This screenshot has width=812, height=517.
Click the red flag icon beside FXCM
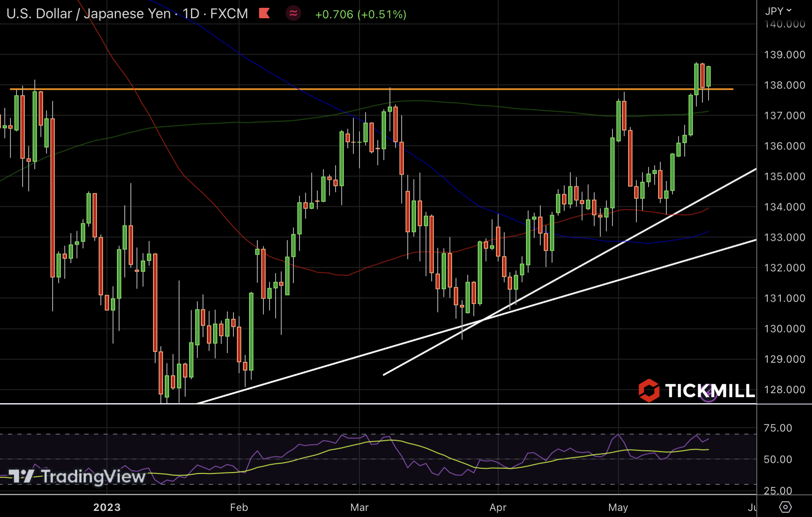click(x=264, y=13)
